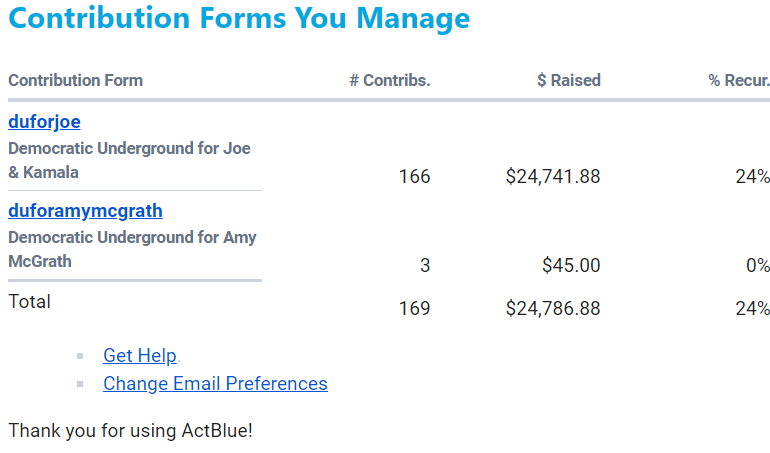Click the 0% recurring value
This screenshot has height=453, width=770.
pos(757,266)
